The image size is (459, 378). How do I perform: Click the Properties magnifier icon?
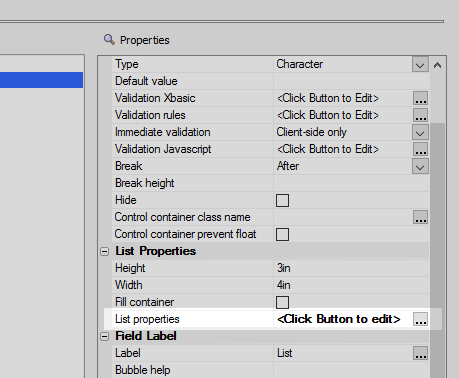coord(109,39)
